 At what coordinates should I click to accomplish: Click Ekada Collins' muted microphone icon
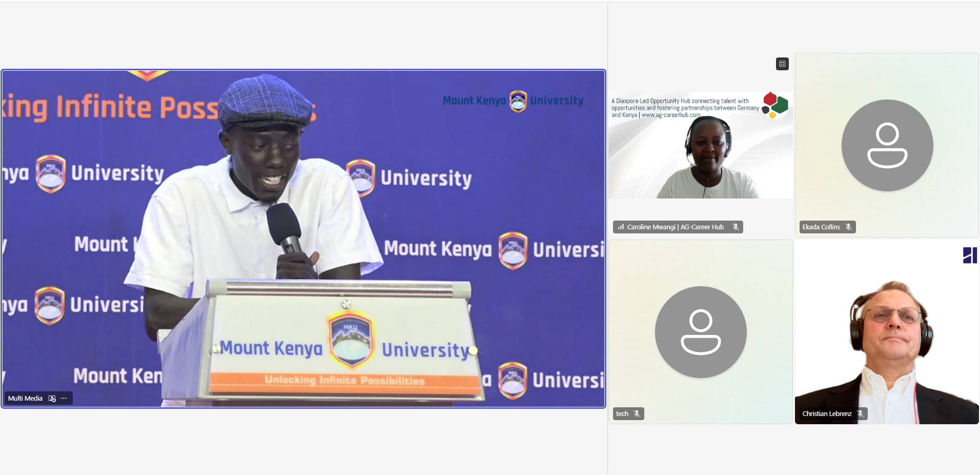[x=848, y=227]
